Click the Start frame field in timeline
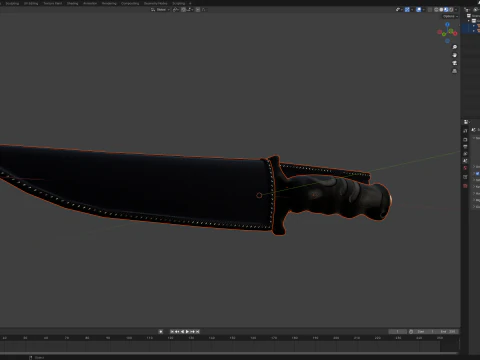This screenshot has height=360, width=480. [x=424, y=332]
